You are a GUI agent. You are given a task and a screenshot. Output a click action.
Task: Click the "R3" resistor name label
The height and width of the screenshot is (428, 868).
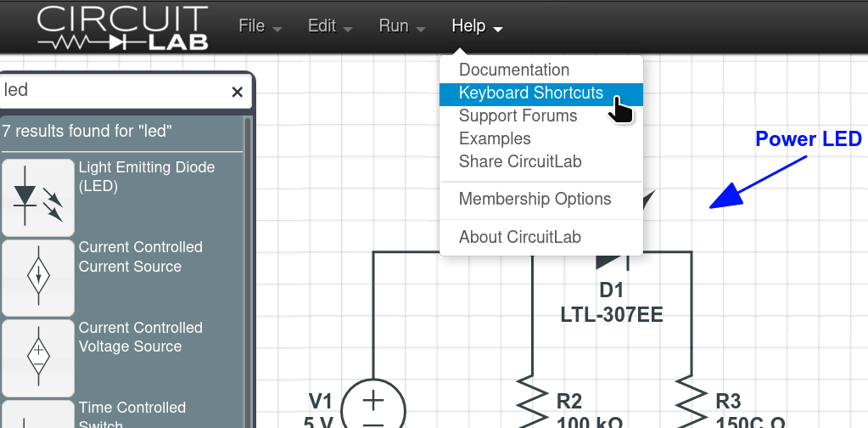729,401
